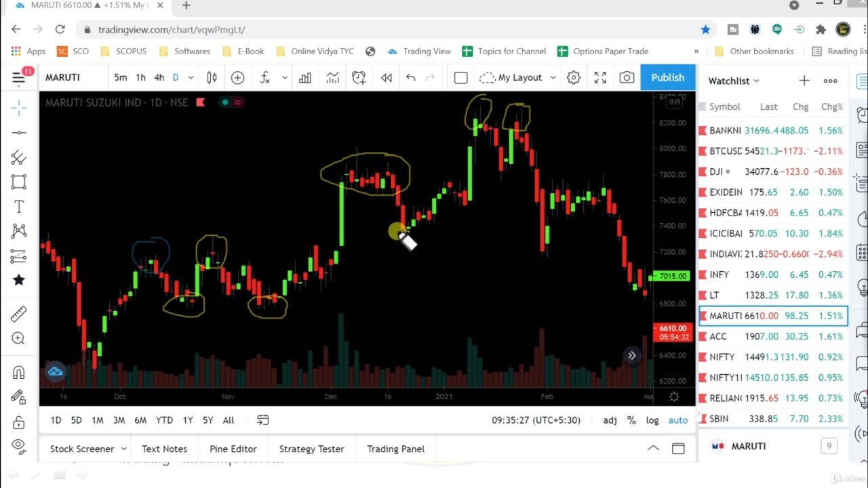Expand the My Layout dropdown arrow
Screen dimensions: 868x488
click(553, 77)
